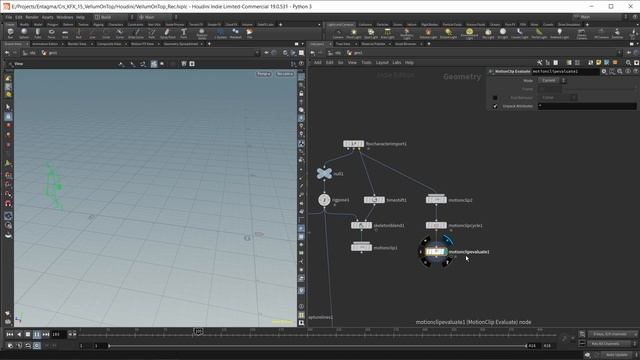Select the Spray Paint shelf tool
Screen dimensions: 640x360
pyautogui.click(x=167, y=33)
